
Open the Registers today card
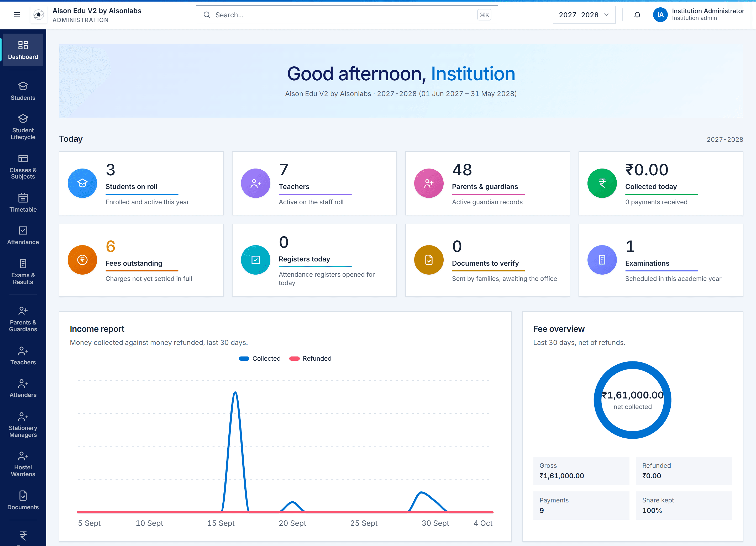click(314, 260)
